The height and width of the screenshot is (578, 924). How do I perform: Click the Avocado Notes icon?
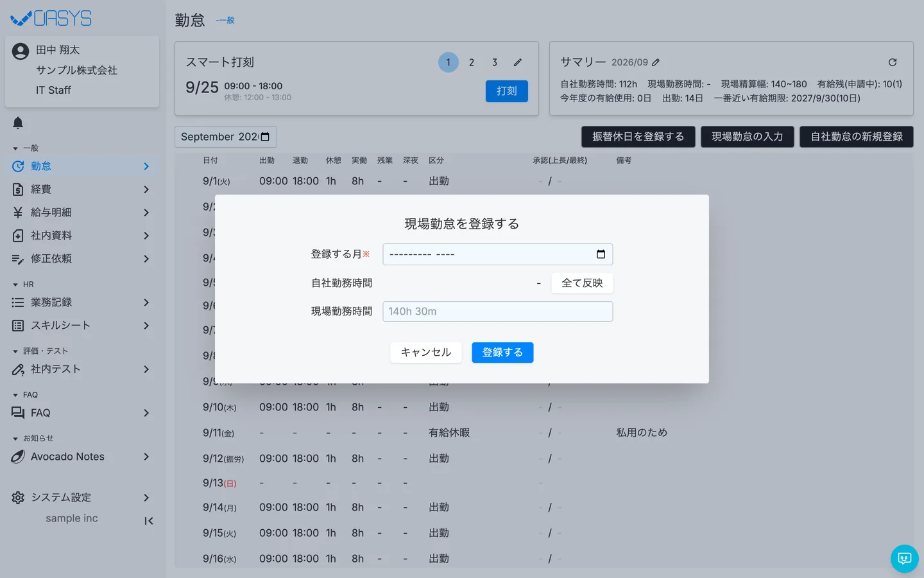18,457
